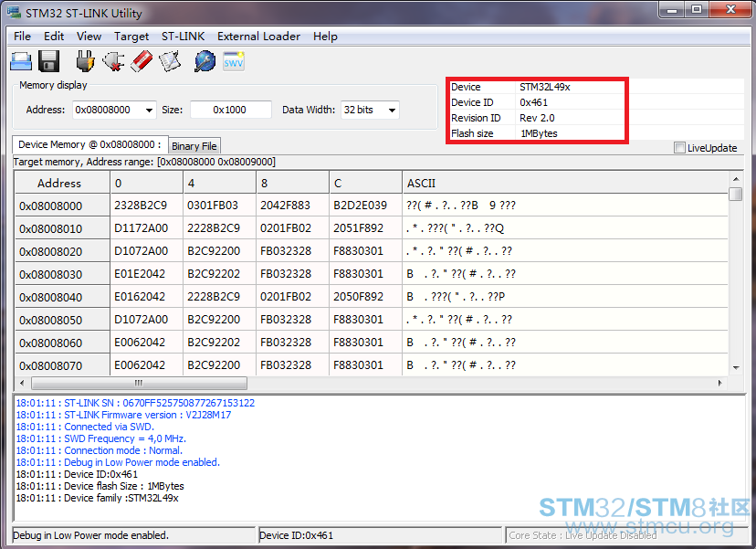The width and height of the screenshot is (756, 549).
Task: Click the SWD Frequency = 4,0 MHz log line
Action: 100,438
